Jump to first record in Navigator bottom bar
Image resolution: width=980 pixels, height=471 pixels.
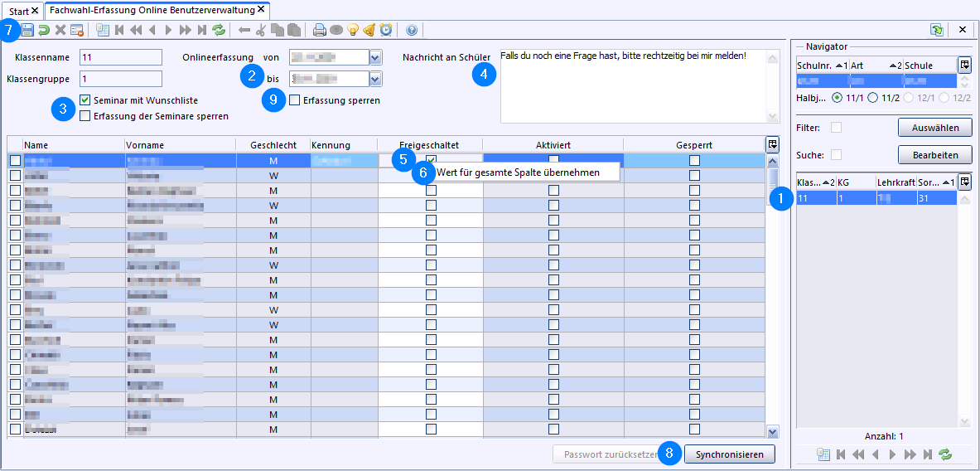(x=841, y=454)
